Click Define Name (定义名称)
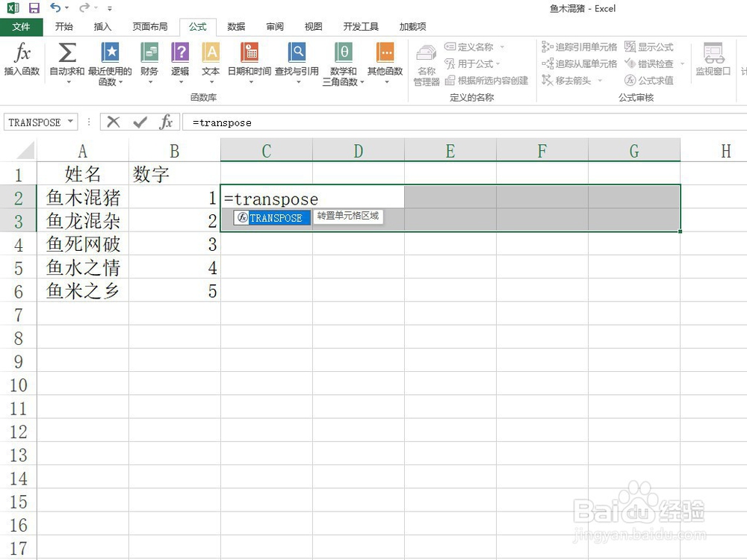Screen dimensions: 747x560 click(469, 46)
